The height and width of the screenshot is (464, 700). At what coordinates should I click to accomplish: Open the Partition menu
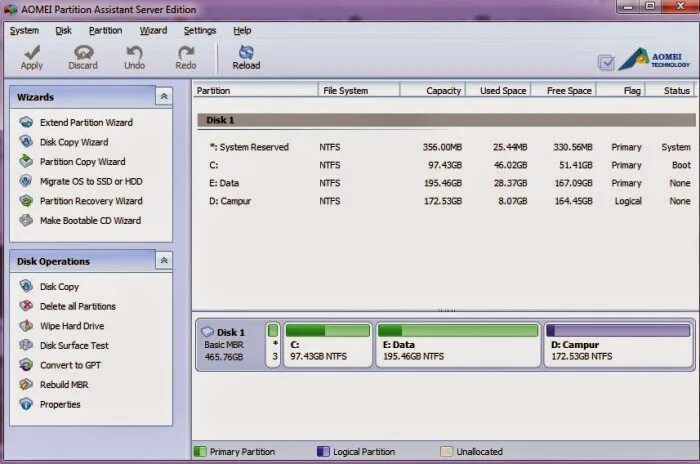[x=105, y=30]
